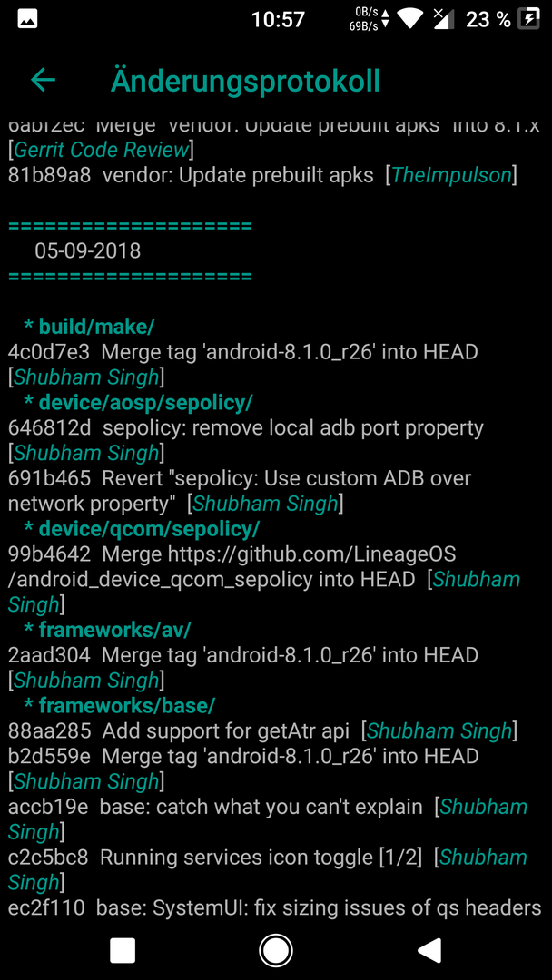This screenshot has width=552, height=980.
Task: Tap the mobile signal status icon
Action: coord(443,19)
